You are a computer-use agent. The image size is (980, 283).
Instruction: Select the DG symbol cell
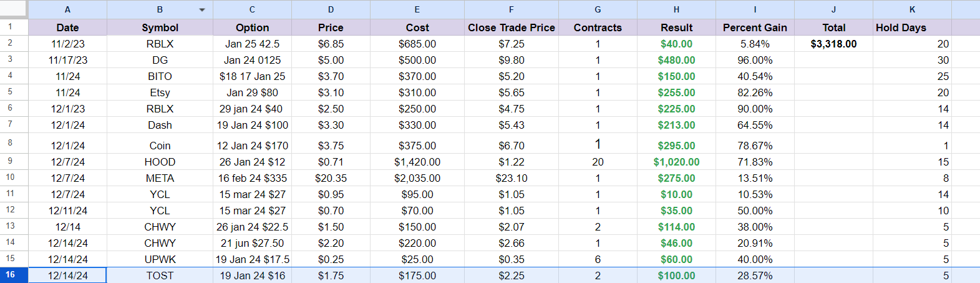coord(160,60)
